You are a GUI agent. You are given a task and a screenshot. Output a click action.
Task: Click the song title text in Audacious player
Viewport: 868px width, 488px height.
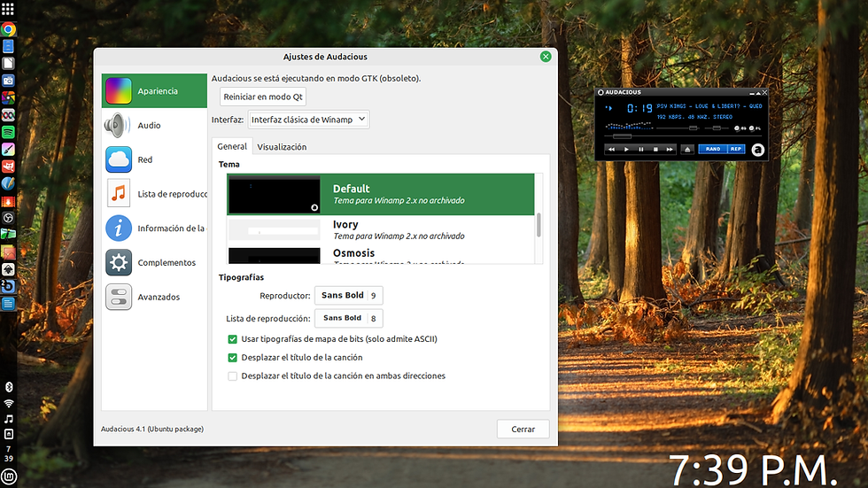(709, 106)
